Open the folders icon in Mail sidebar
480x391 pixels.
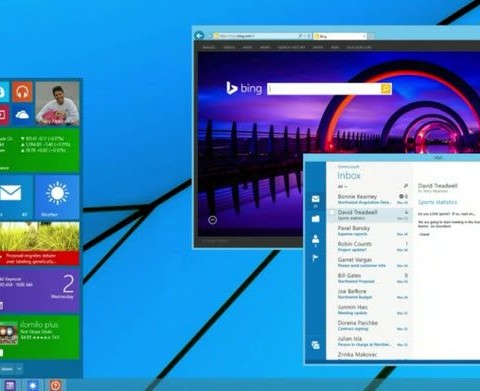tap(315, 219)
